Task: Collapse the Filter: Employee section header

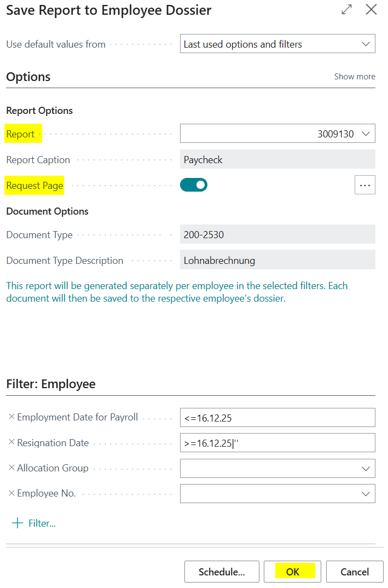Action: pyautogui.click(x=51, y=384)
